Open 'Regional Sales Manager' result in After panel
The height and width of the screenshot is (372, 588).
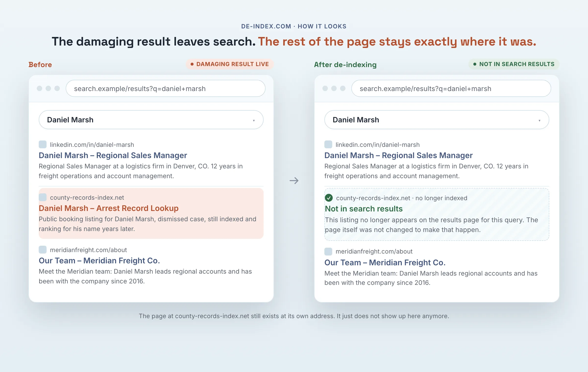[x=399, y=155]
